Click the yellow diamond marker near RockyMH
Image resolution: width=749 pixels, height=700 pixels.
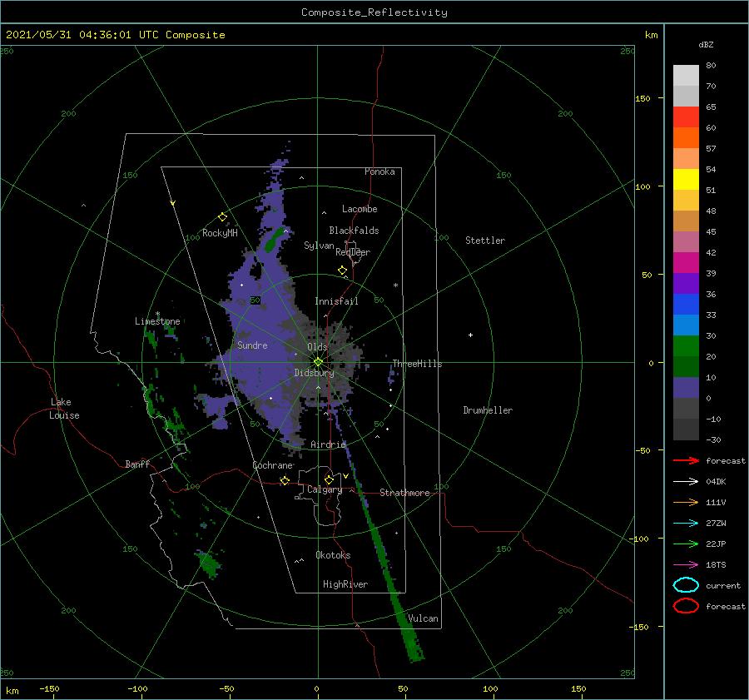tap(222, 217)
